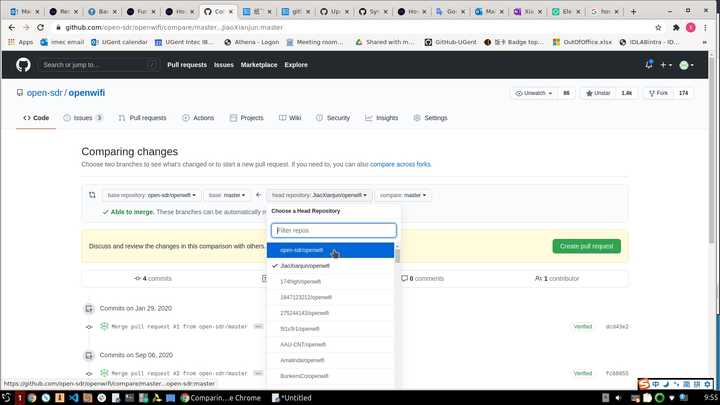720x405 pixels.
Task: Open the Unwatch dropdown
Action: (534, 93)
